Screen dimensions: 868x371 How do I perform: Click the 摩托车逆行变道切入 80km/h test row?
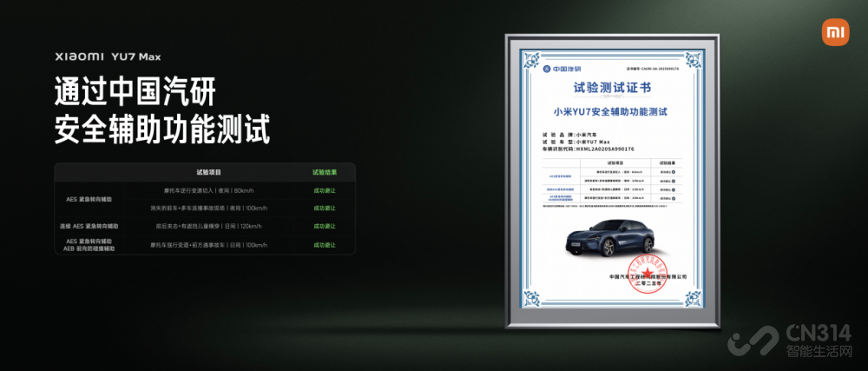pos(208,190)
